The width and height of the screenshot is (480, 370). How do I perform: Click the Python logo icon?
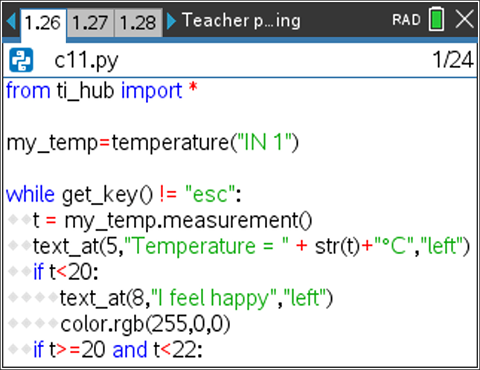[x=21, y=60]
